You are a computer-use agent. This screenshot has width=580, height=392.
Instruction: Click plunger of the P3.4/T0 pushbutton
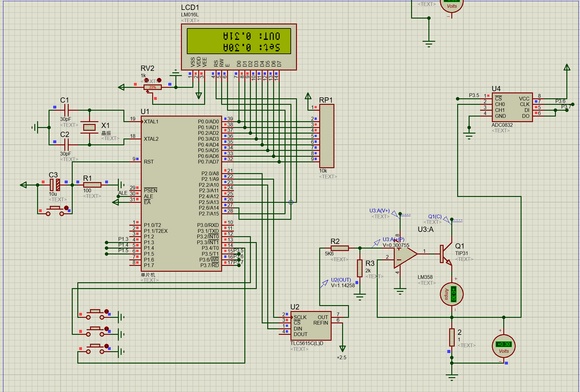click(95, 345)
